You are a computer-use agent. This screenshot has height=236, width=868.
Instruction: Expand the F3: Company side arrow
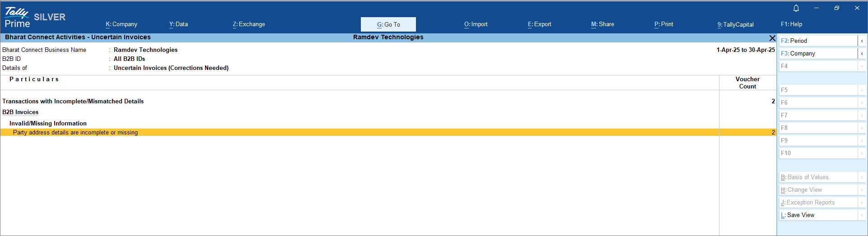862,54
